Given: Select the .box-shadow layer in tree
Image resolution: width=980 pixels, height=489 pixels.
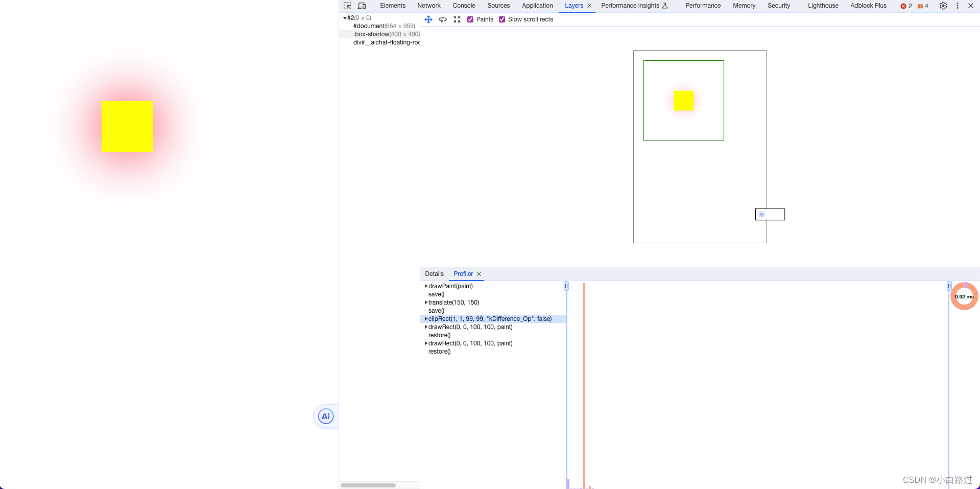Looking at the screenshot, I should pyautogui.click(x=379, y=34).
